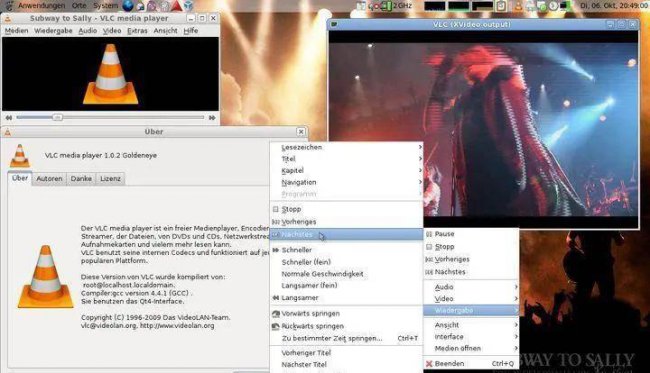Click the slower button left of the seek bar
This screenshot has width=650, height=373.
click(x=9, y=118)
